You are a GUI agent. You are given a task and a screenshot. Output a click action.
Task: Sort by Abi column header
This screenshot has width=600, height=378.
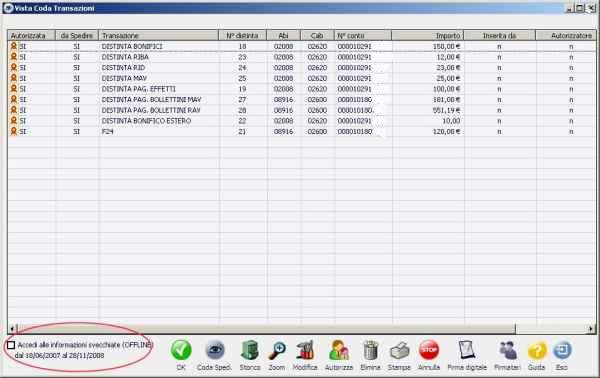pos(284,36)
